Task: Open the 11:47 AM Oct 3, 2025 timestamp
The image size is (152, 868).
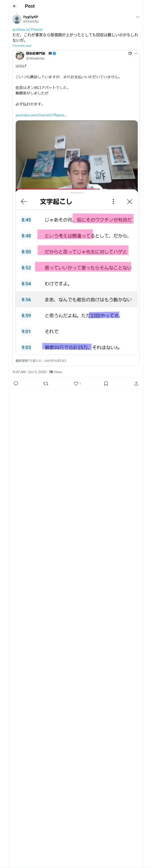Action: click(29, 372)
